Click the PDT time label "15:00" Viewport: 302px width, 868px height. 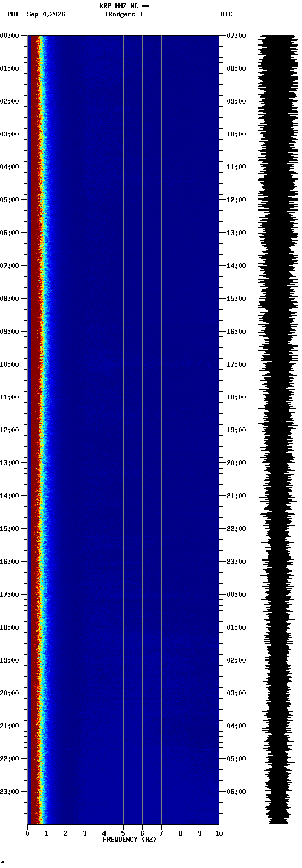[9, 529]
